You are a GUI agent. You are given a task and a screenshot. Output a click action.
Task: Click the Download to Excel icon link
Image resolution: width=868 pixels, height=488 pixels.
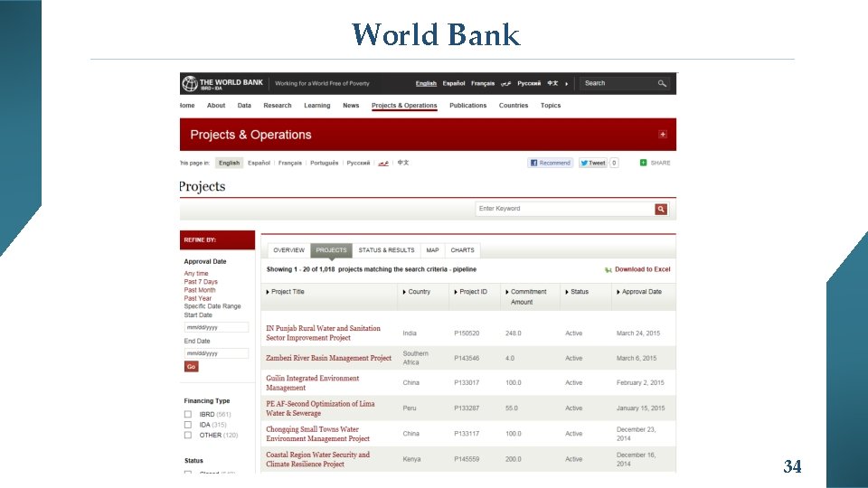pos(637,269)
